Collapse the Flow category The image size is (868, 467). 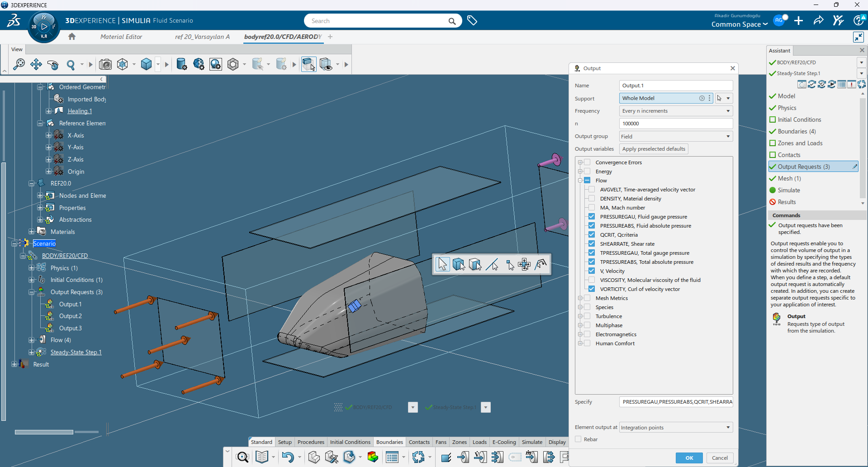pyautogui.click(x=580, y=181)
